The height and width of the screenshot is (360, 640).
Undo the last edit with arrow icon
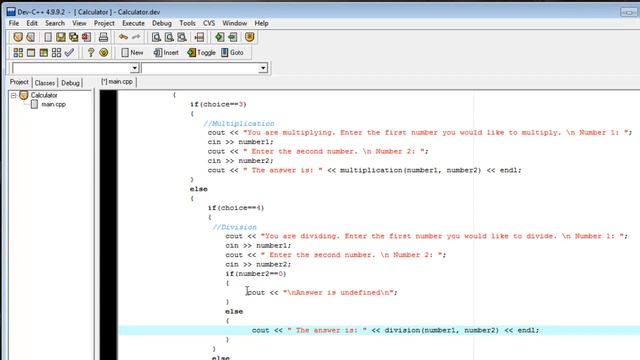click(x=123, y=37)
